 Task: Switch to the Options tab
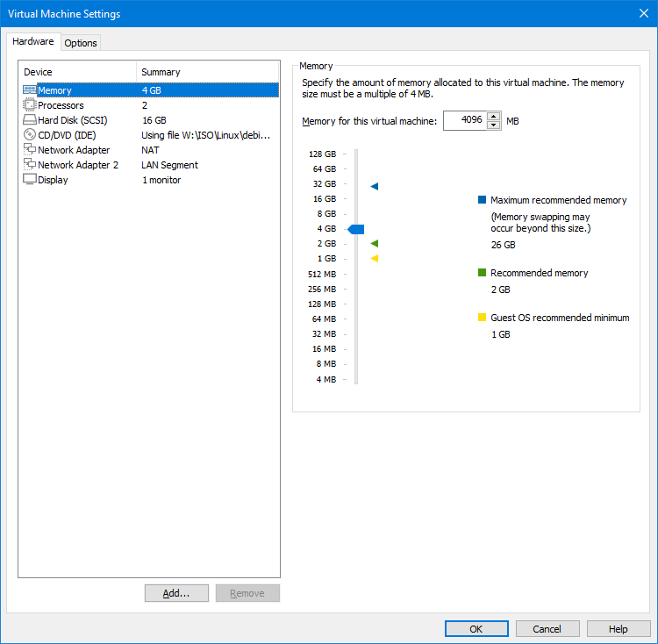[x=81, y=43]
